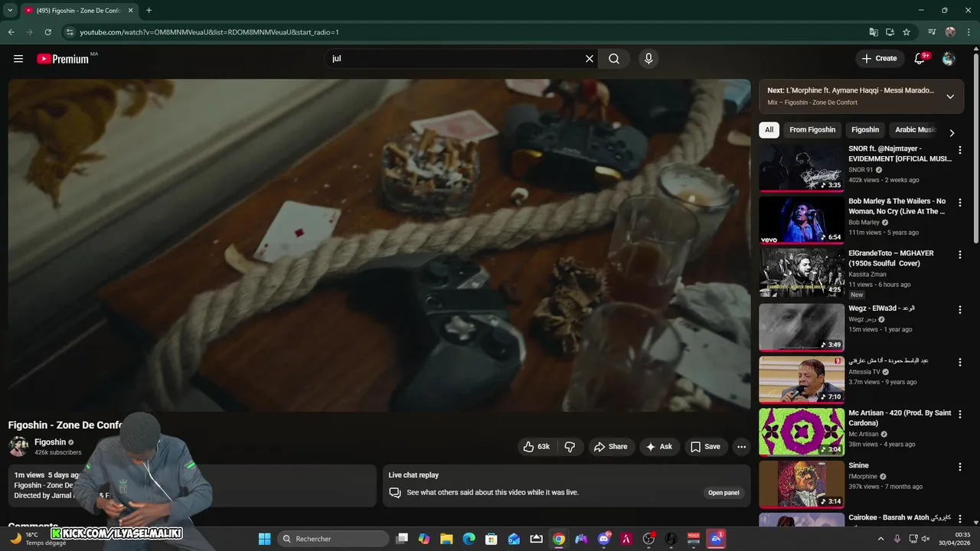Open SNOR EVIDEMMENT video thumbnail

(x=802, y=168)
